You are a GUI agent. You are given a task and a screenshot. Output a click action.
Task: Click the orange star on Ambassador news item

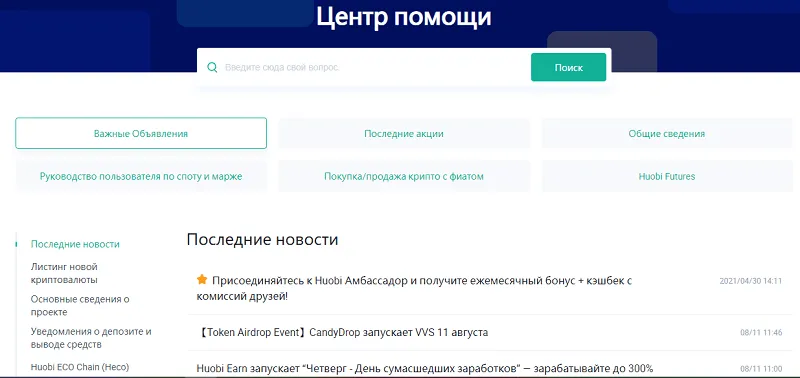[202, 280]
